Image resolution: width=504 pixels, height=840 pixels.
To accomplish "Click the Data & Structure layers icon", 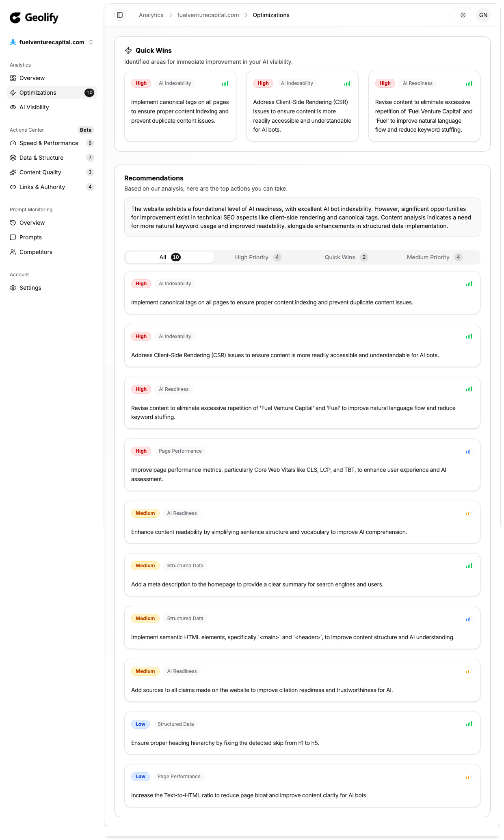I will tap(13, 158).
